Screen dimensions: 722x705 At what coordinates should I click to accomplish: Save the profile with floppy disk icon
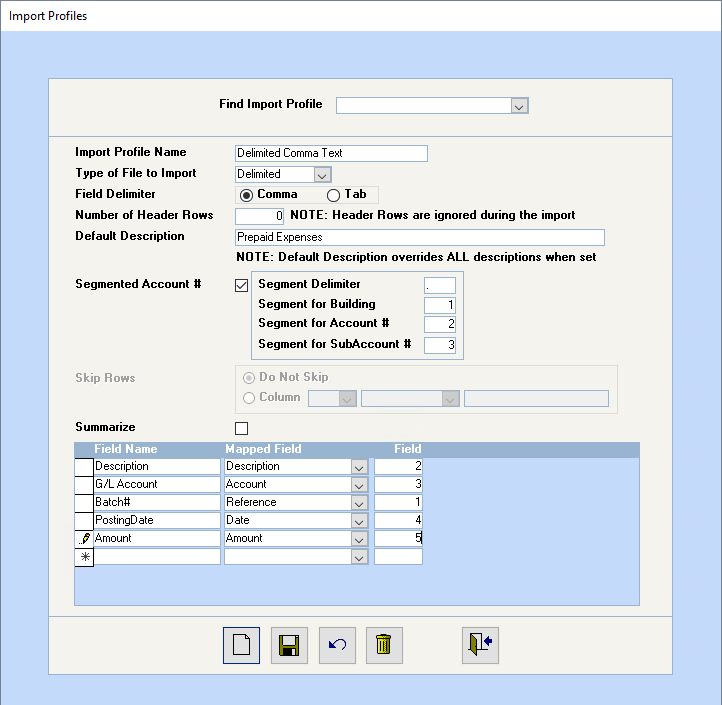(x=289, y=645)
